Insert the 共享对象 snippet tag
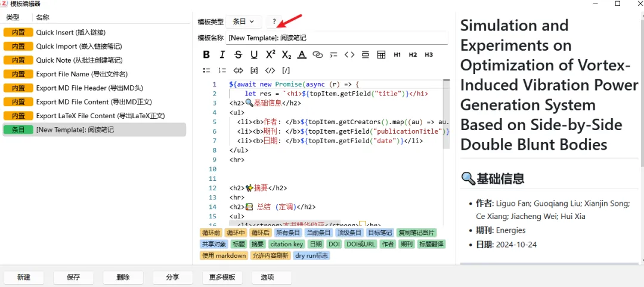644x287 pixels. coord(215,244)
